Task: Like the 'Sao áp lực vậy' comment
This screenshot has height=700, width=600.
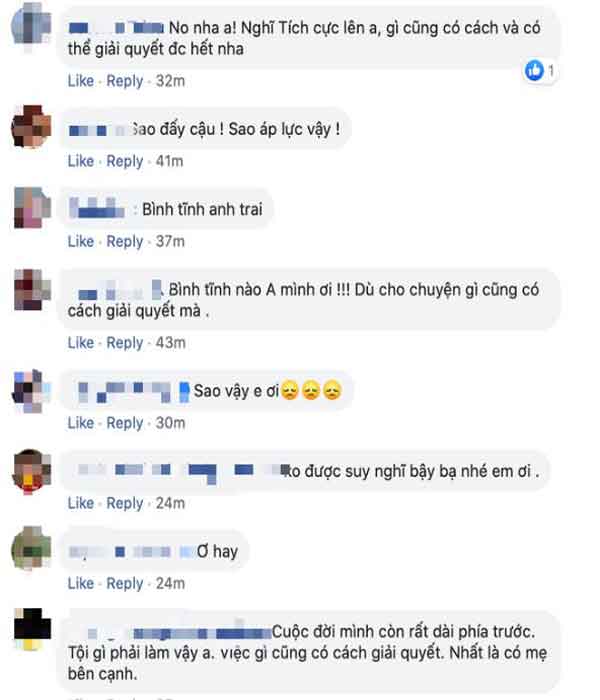Action: tap(81, 161)
